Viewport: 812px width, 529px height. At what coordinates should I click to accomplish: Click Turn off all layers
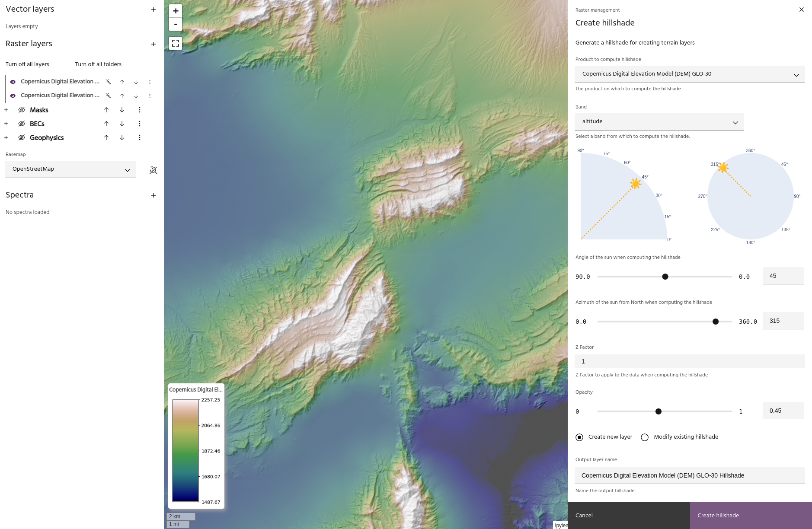[x=27, y=64]
